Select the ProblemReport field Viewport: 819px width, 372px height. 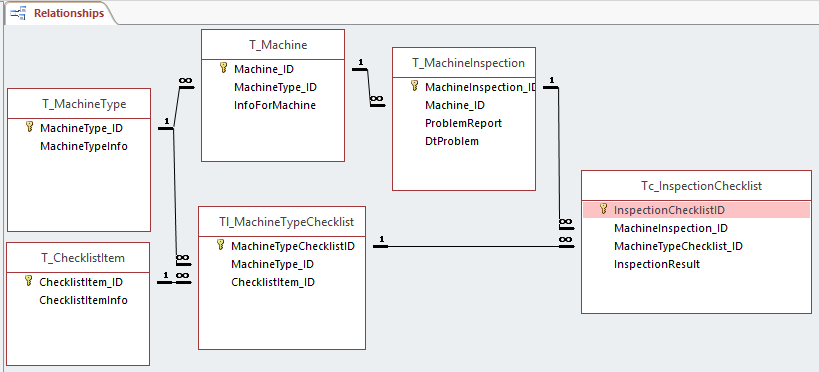coord(463,123)
